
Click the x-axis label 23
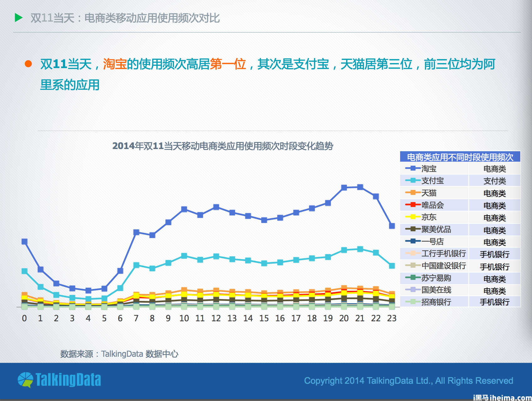(392, 318)
